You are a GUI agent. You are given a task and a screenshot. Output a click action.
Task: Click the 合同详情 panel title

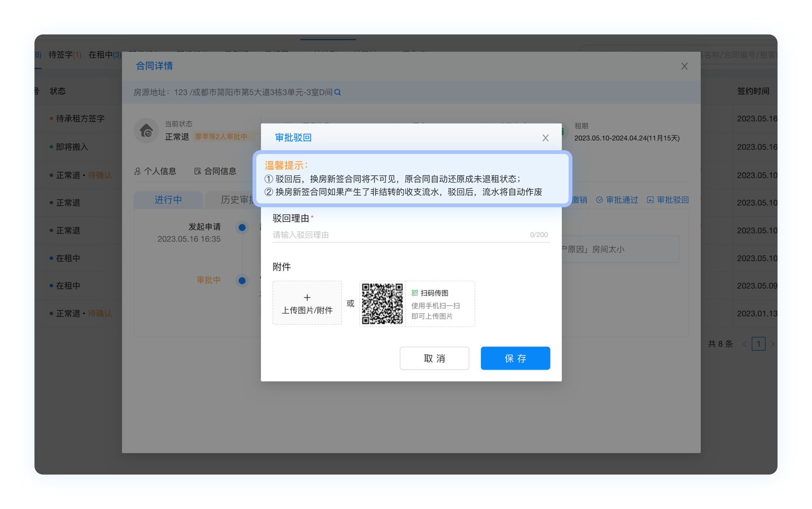pyautogui.click(x=154, y=66)
